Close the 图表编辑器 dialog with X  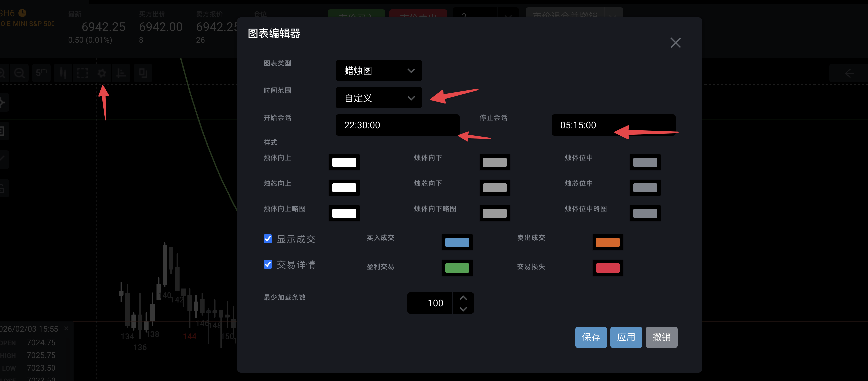[x=675, y=43]
